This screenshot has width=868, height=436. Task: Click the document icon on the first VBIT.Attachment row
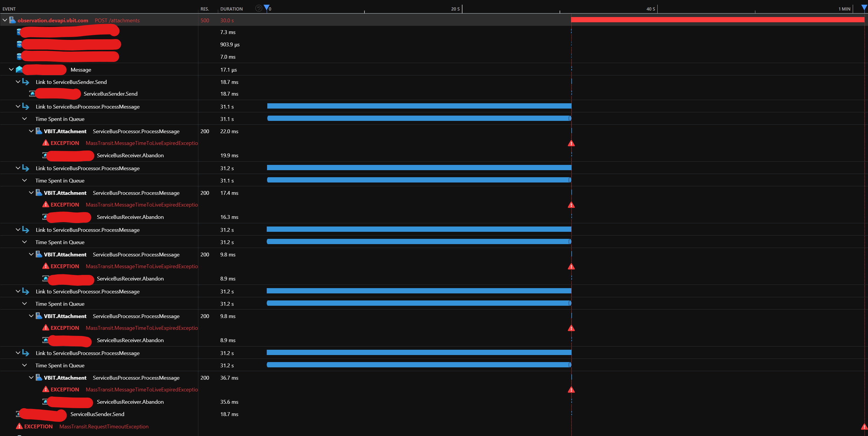pos(39,131)
